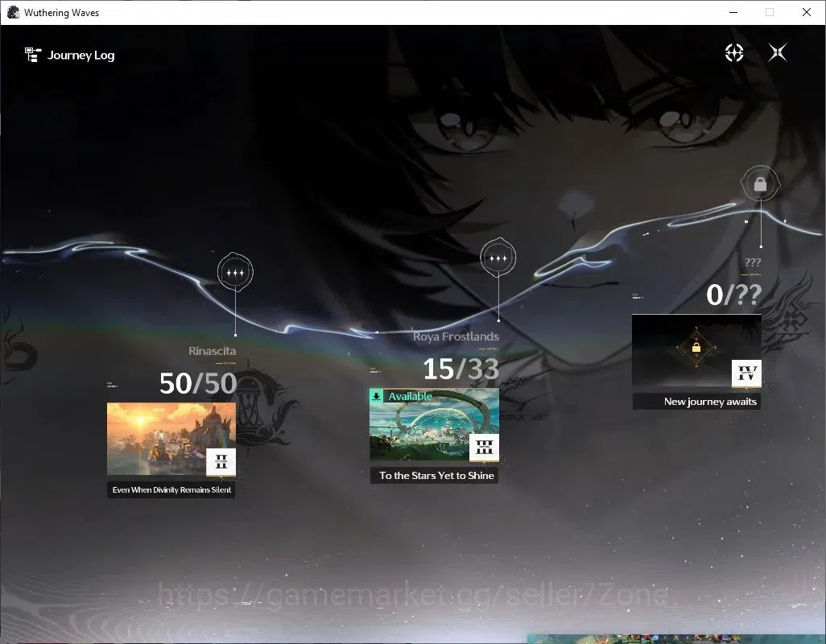Image resolution: width=826 pixels, height=644 pixels.
Task: Click the Roya Frostlands region name
Action: pyautogui.click(x=456, y=336)
